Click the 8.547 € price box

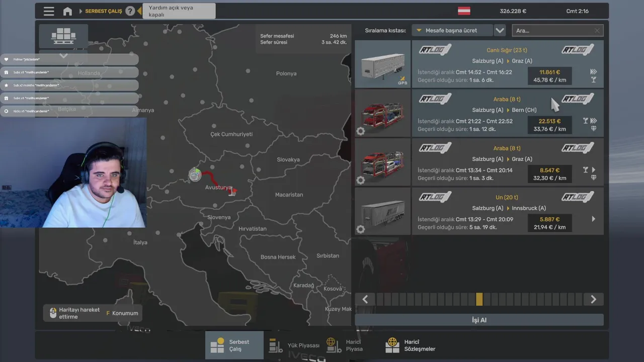click(549, 174)
